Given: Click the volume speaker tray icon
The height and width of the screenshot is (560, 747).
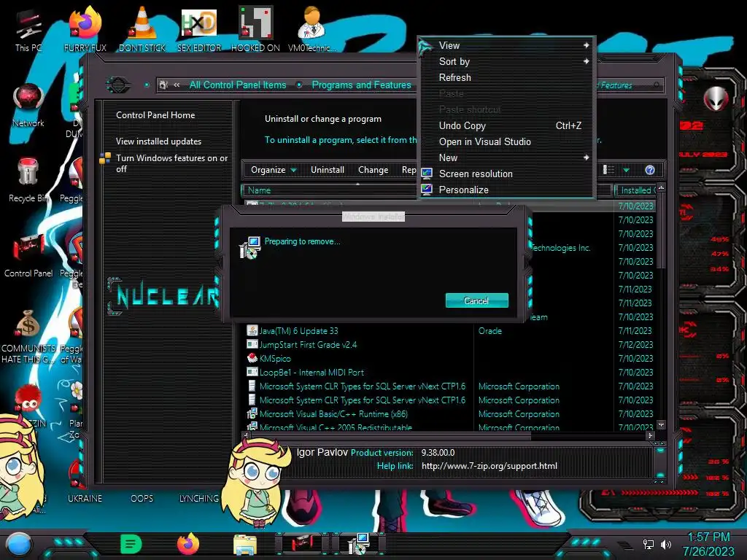Looking at the screenshot, I should tap(665, 544).
